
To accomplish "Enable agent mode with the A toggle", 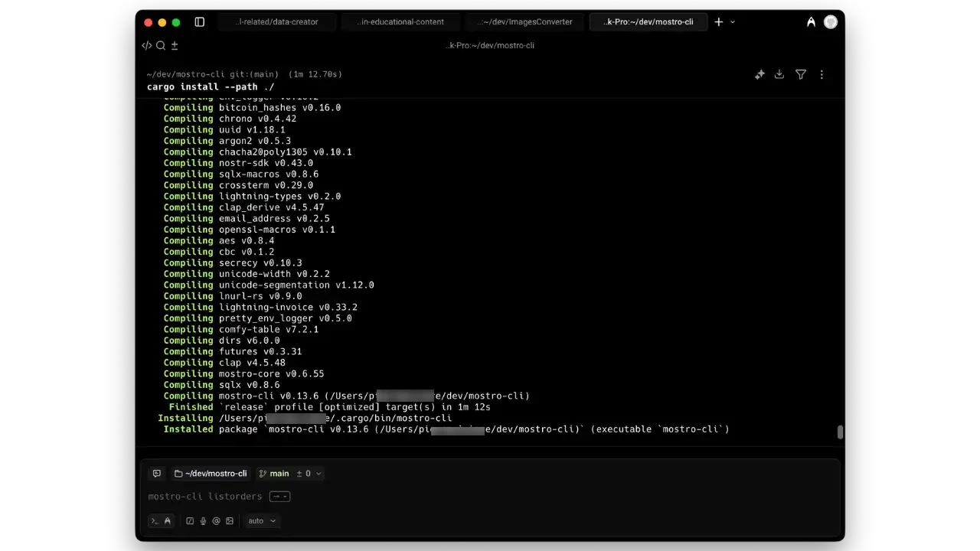I will (168, 520).
